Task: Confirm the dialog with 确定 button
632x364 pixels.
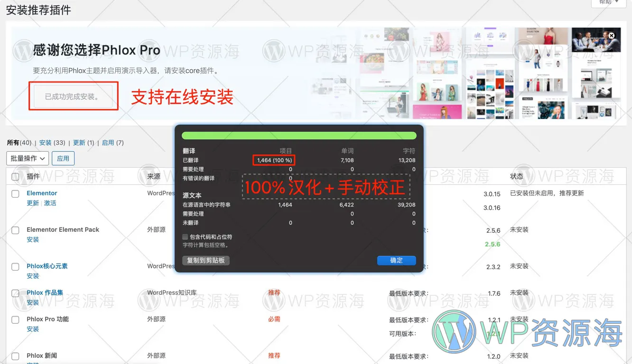Action: click(396, 260)
